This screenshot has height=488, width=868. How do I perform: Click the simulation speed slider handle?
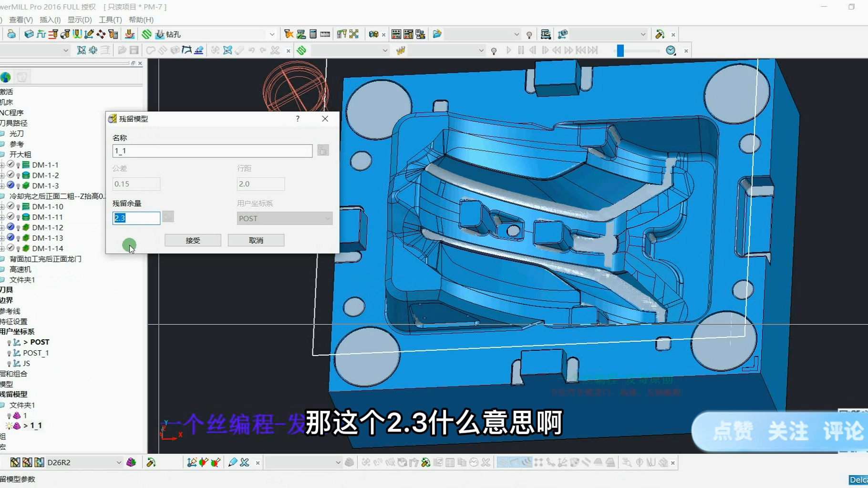[620, 50]
